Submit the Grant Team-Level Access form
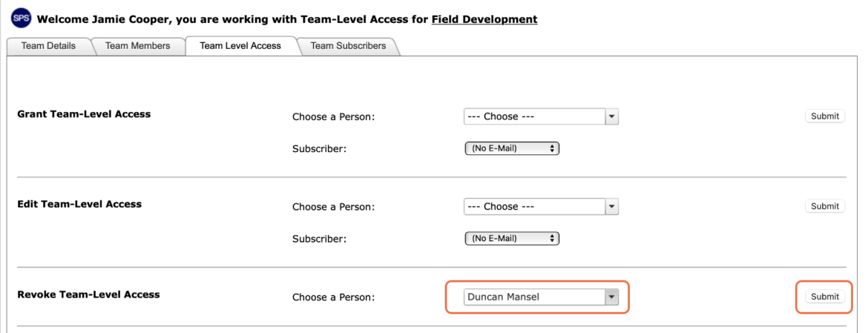 (x=825, y=116)
